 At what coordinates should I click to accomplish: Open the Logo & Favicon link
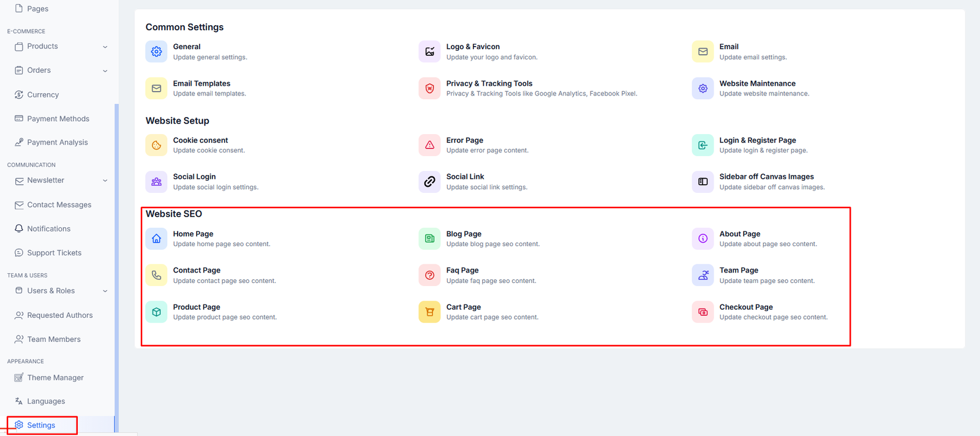(473, 47)
